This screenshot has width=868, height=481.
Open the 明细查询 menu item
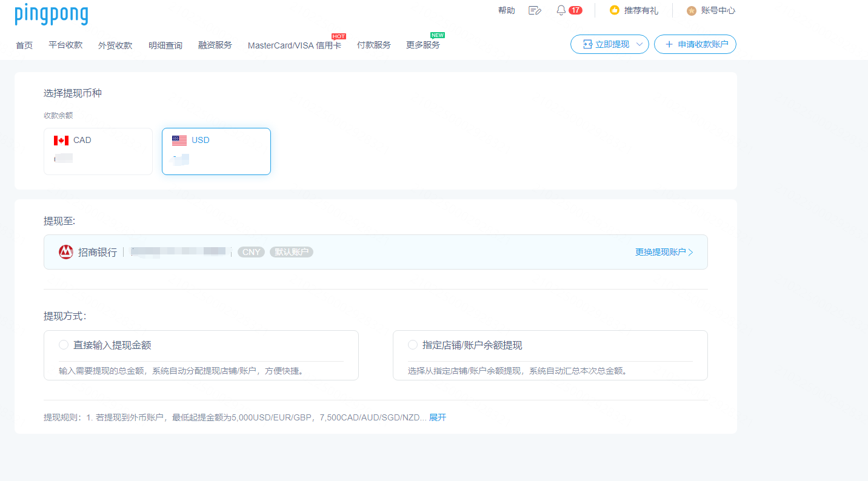(165, 45)
